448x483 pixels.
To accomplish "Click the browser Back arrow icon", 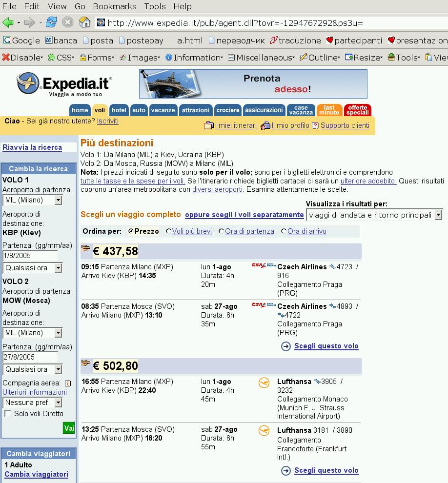I will click(x=8, y=22).
